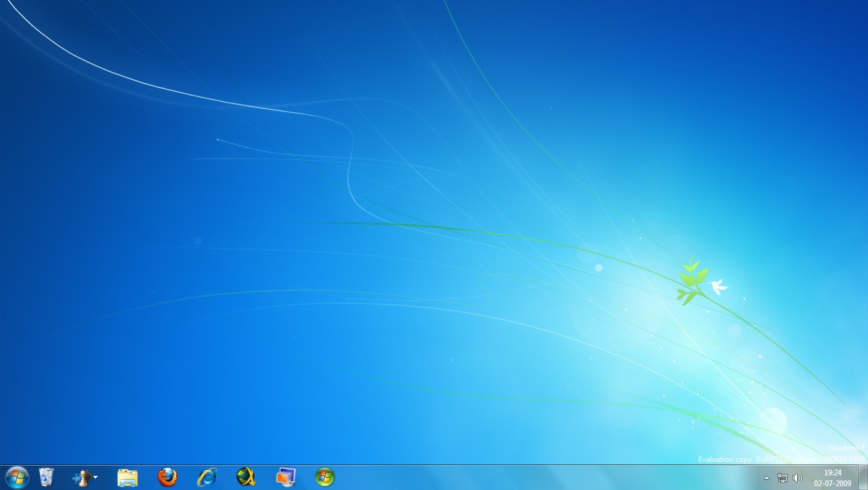Open the network connection tray icon

[x=782, y=478]
